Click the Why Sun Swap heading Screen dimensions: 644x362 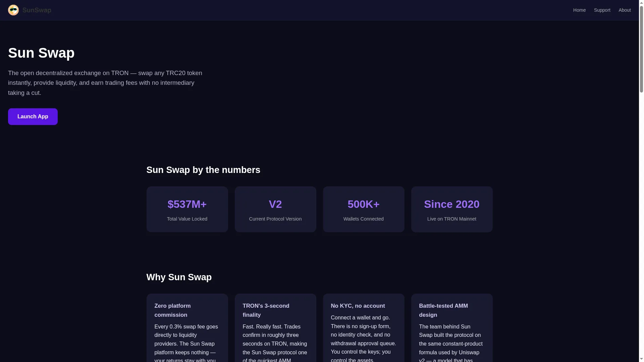179,277
